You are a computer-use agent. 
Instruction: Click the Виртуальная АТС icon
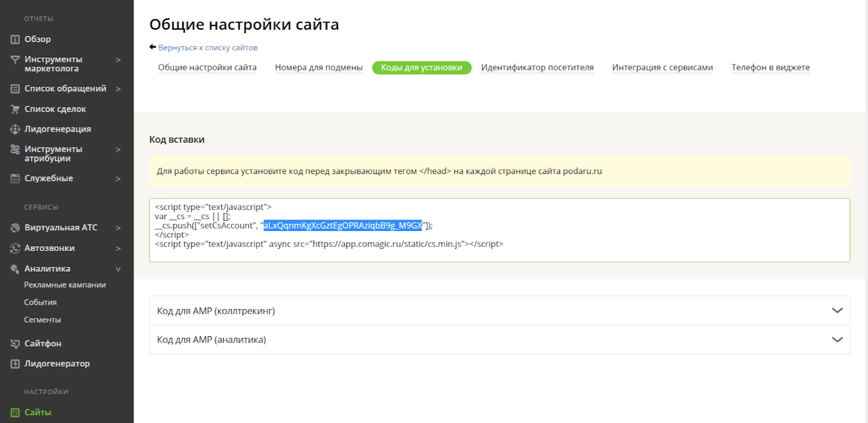[15, 228]
